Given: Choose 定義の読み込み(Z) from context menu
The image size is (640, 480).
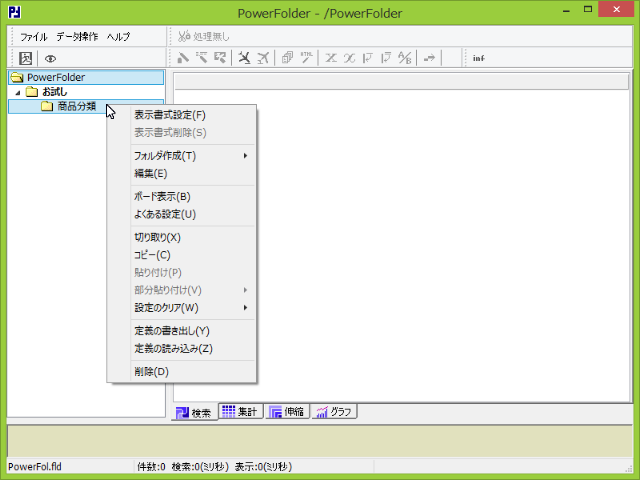Looking at the screenshot, I should [x=182, y=349].
